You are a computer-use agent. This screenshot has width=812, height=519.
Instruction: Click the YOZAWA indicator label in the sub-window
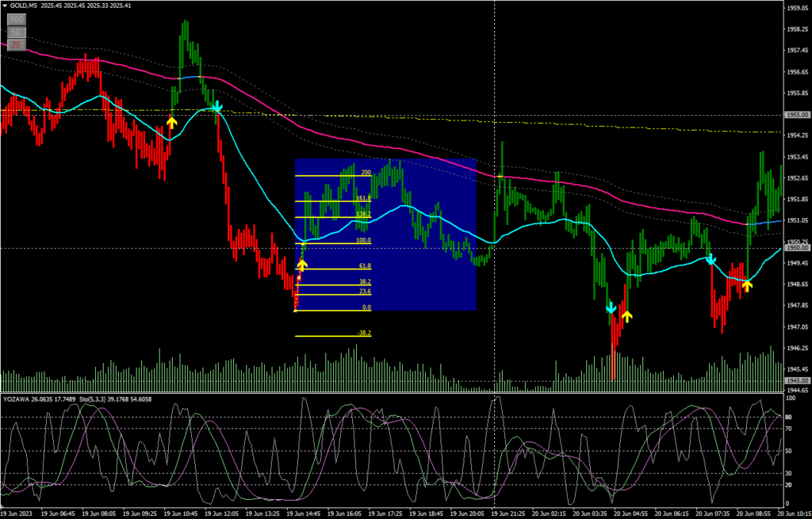point(17,399)
